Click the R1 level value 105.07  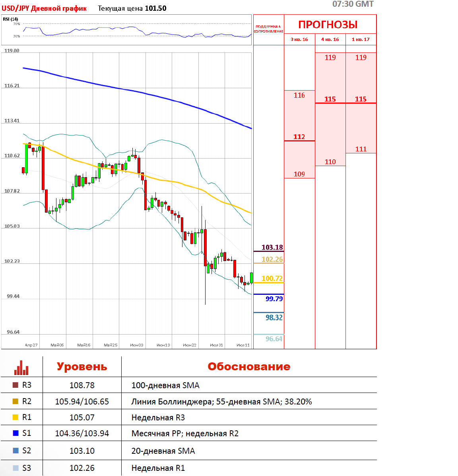82,418
